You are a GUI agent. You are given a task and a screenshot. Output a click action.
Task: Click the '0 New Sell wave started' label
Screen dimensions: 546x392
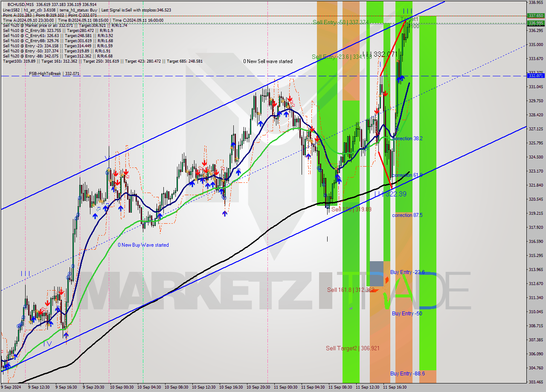click(x=268, y=61)
